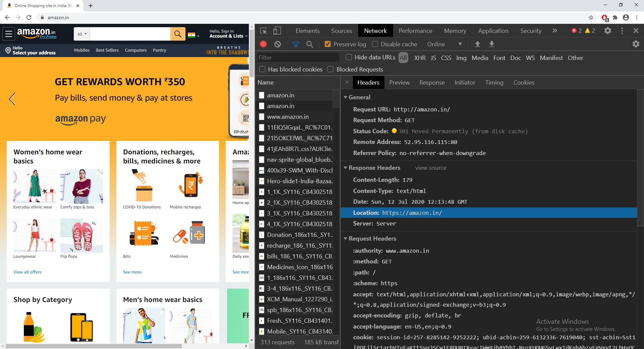Enable Disable cache checkbox

[x=375, y=44]
